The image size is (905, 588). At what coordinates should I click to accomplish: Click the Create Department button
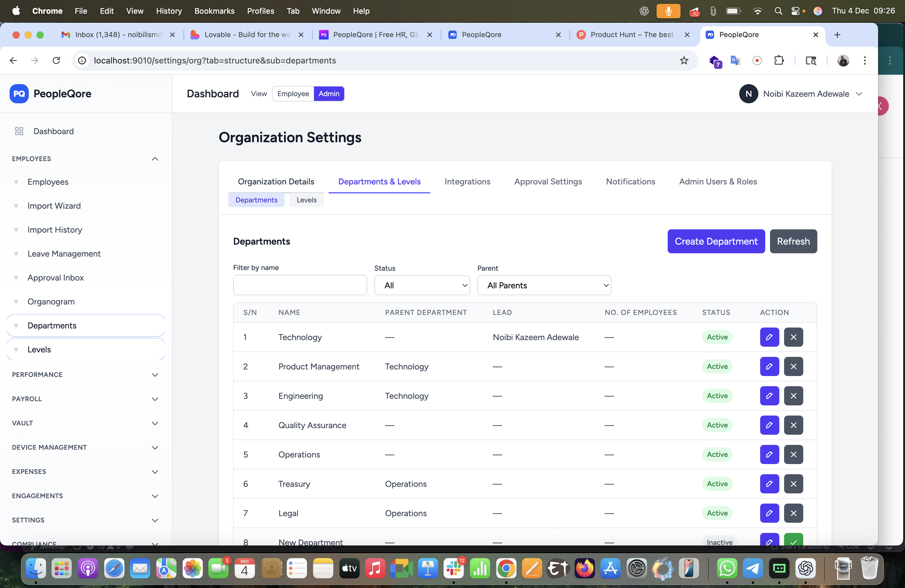(716, 241)
